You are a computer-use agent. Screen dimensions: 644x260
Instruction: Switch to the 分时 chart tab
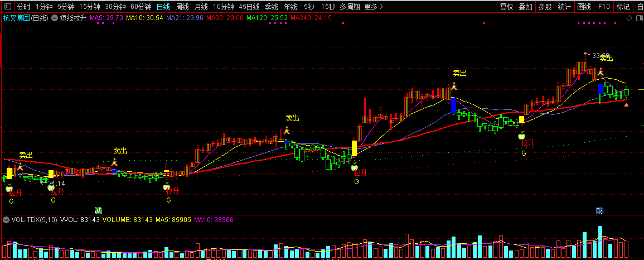[24, 7]
